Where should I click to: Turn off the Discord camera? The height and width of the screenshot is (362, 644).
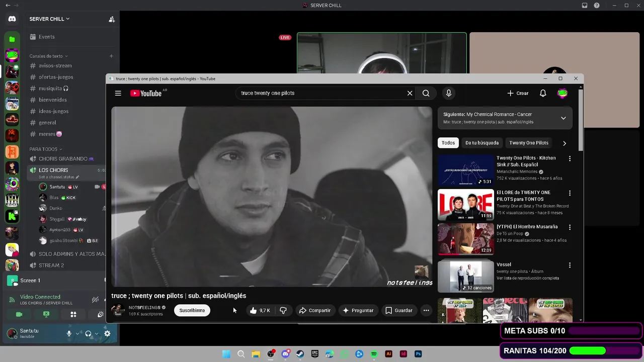[x=19, y=314]
